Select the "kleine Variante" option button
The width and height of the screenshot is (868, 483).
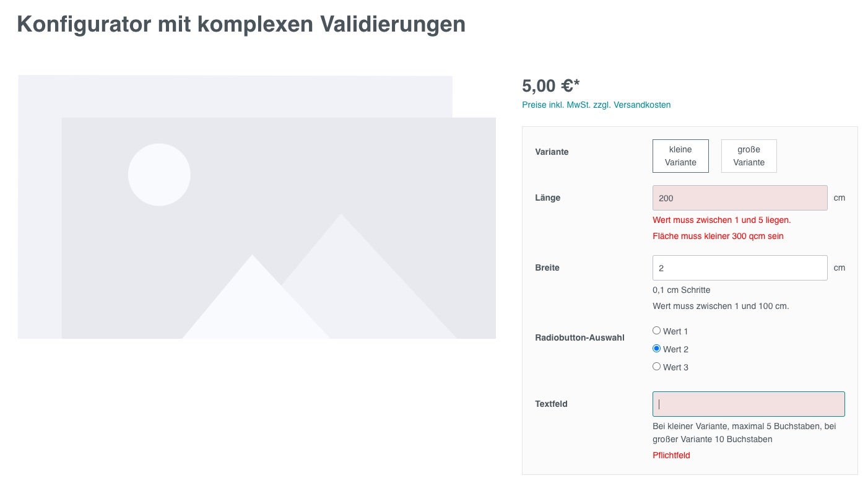tap(680, 156)
